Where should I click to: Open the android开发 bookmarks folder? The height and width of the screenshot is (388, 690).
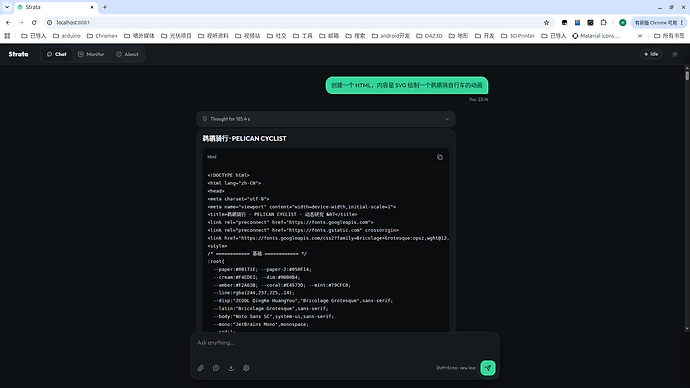[x=391, y=36]
